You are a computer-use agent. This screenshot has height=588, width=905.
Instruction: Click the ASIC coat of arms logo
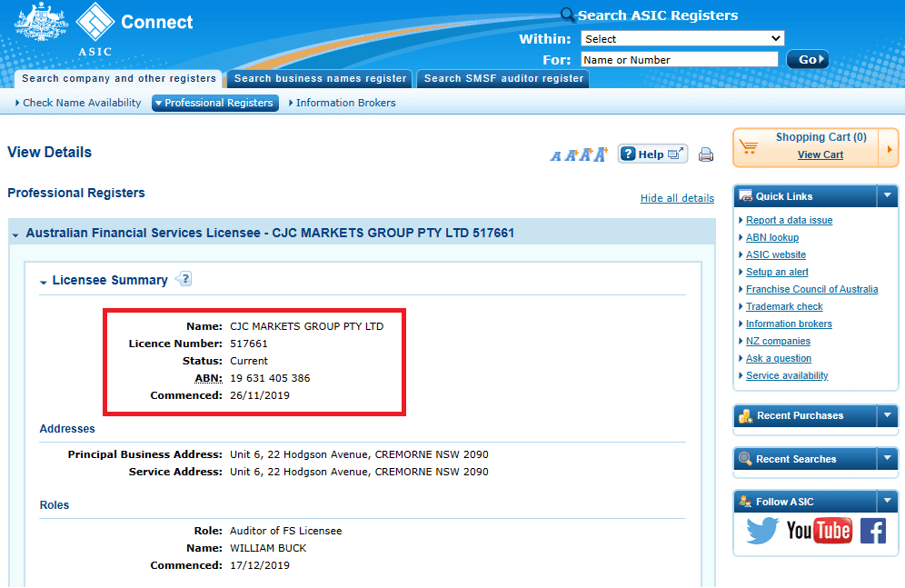[x=41, y=22]
